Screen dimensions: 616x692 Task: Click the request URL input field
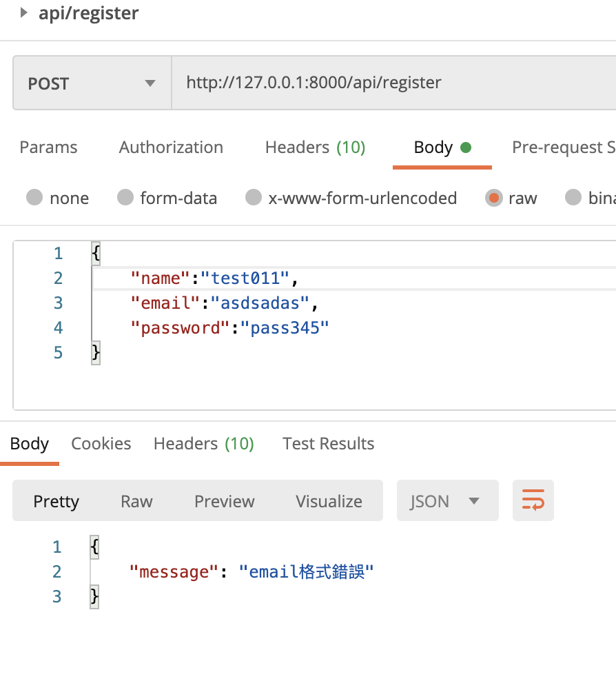[386, 83]
